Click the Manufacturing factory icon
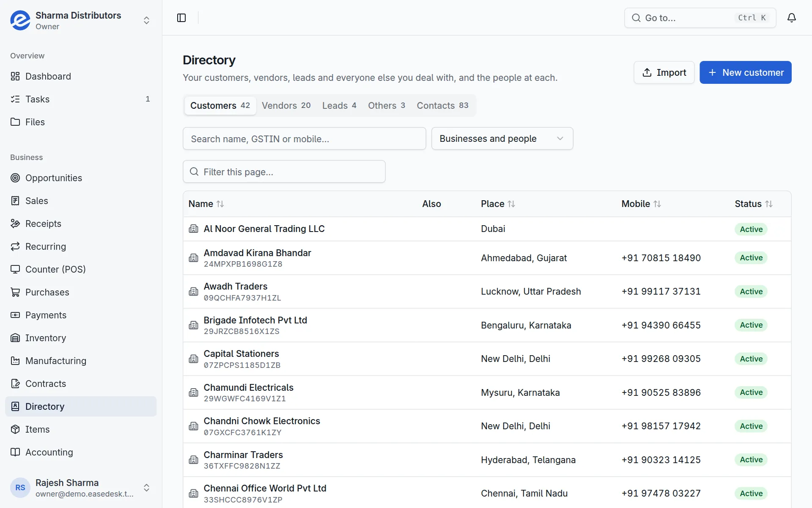 [x=15, y=361]
